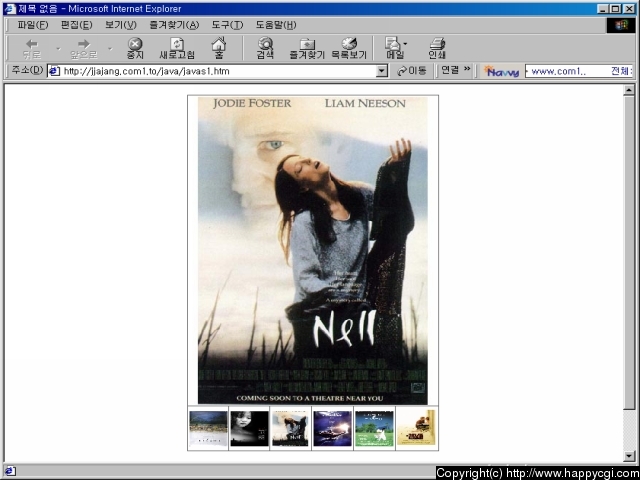Screen dimensions: 640x480
Task: Select the dark blue poster thumbnail
Action: pyautogui.click(x=332, y=428)
